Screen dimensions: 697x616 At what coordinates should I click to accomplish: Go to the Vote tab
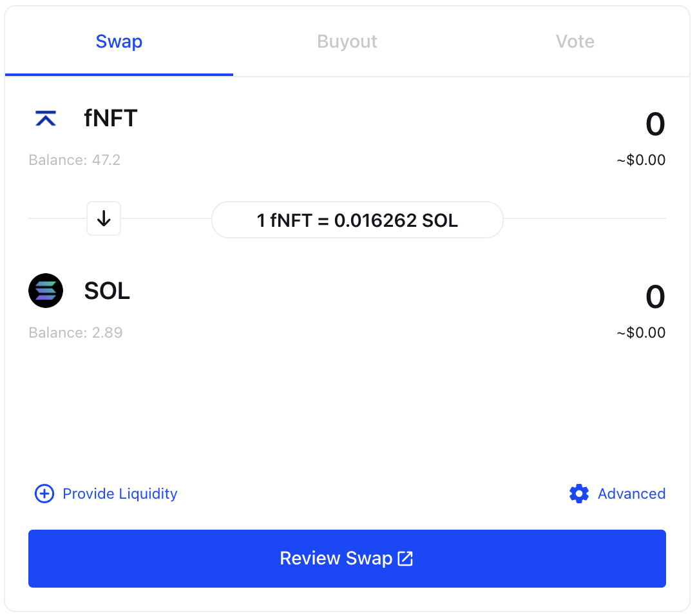pyautogui.click(x=575, y=41)
